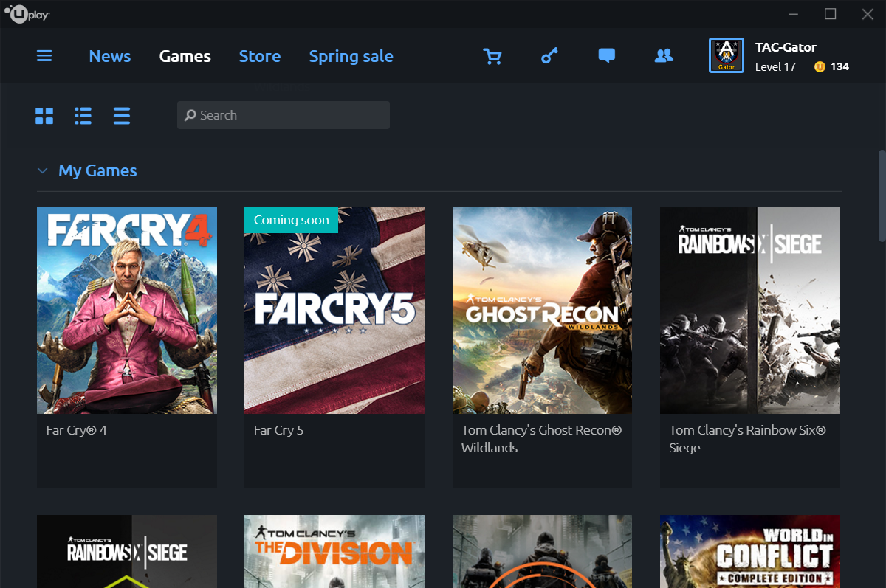
Task: Open the Far Cry 4 cover thumbnail
Action: (127, 310)
